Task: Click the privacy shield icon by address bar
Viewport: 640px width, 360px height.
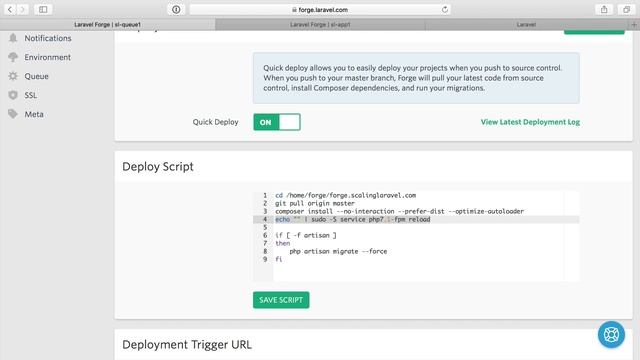Action: click(x=176, y=9)
